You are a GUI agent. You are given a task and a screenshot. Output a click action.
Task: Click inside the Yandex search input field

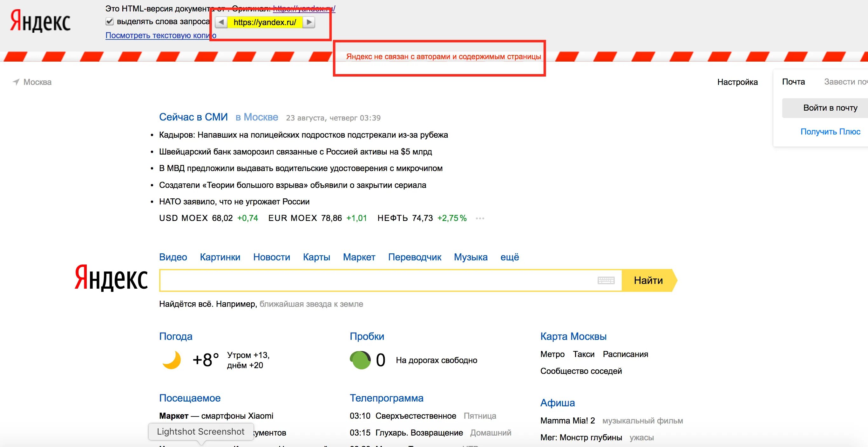tap(377, 280)
